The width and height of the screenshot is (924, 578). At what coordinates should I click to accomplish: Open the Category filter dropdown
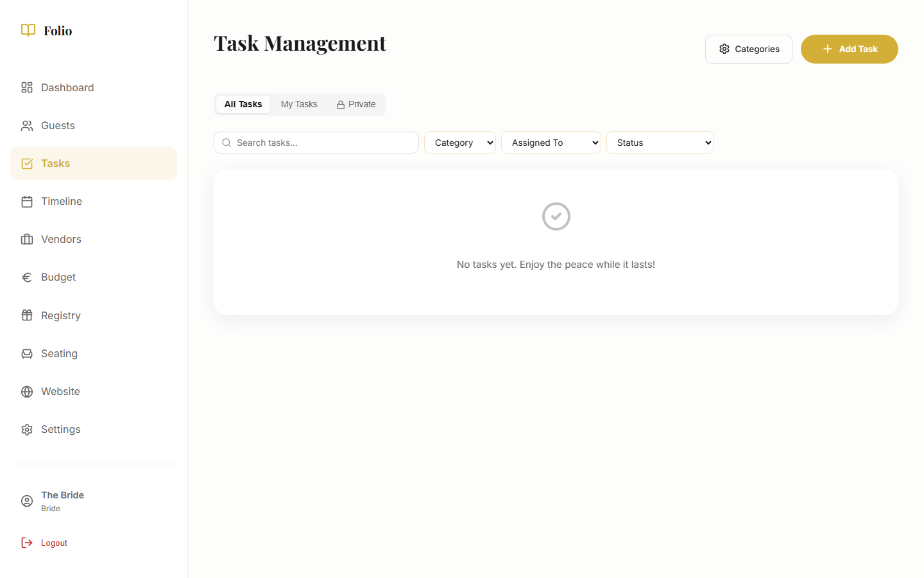pyautogui.click(x=459, y=142)
